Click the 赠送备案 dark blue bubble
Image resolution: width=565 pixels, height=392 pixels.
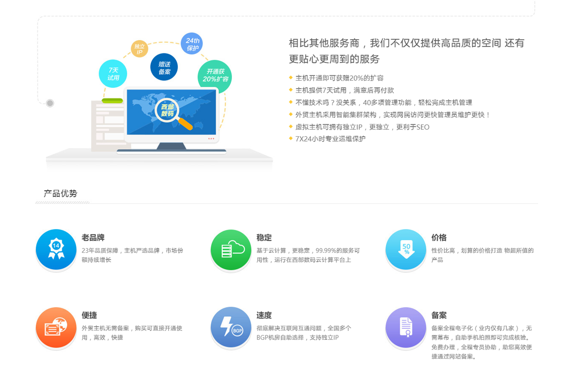[x=164, y=67]
